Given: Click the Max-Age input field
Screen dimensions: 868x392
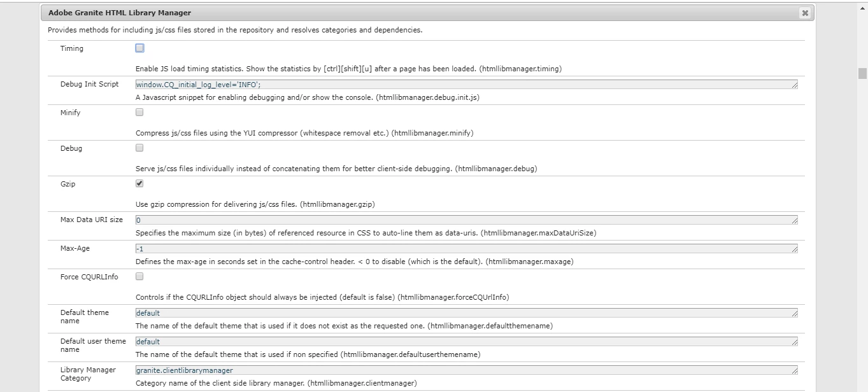Looking at the screenshot, I should pyautogui.click(x=466, y=248).
